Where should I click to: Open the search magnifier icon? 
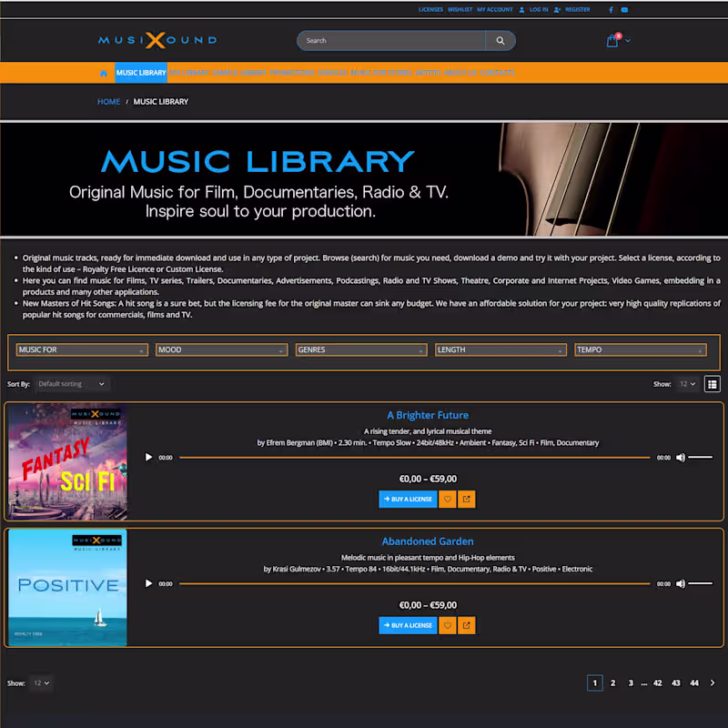(x=500, y=40)
